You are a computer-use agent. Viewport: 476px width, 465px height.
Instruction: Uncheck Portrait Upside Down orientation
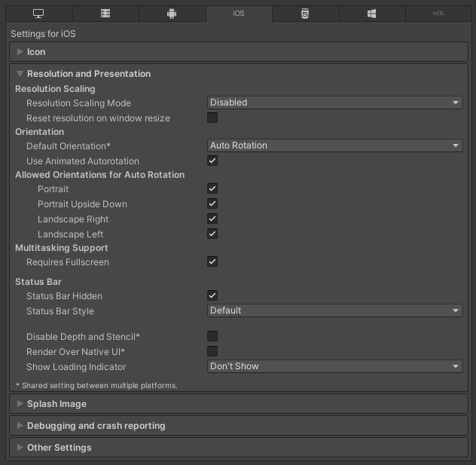point(212,203)
